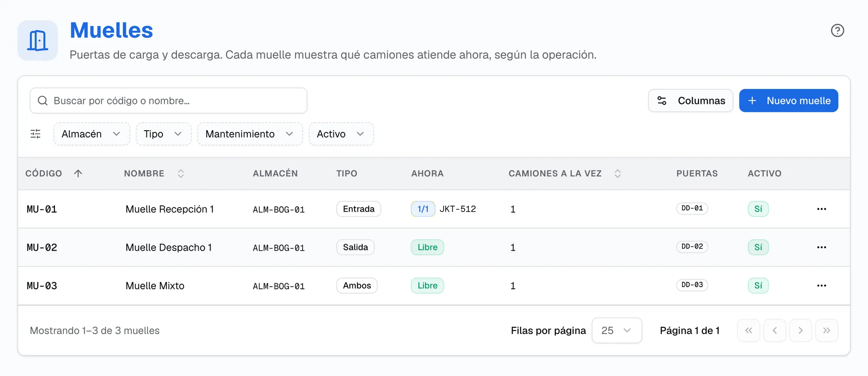Select Muelle Recepción 1 name
Screen dimensions: 868x376
(x=170, y=209)
